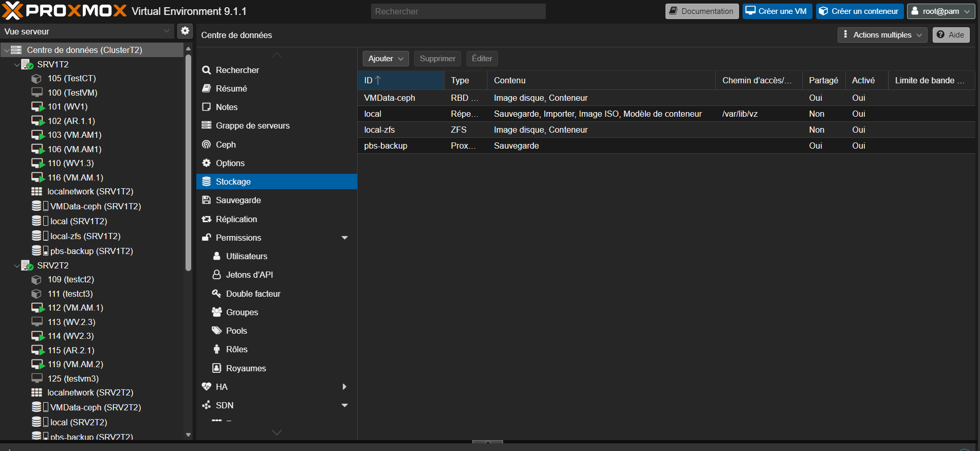Click the Rôles figure icon

point(217,349)
